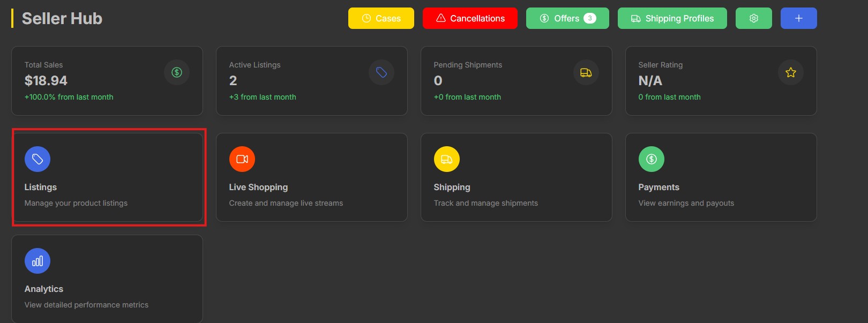Click 'View detailed performance metrics' description

tap(86, 305)
